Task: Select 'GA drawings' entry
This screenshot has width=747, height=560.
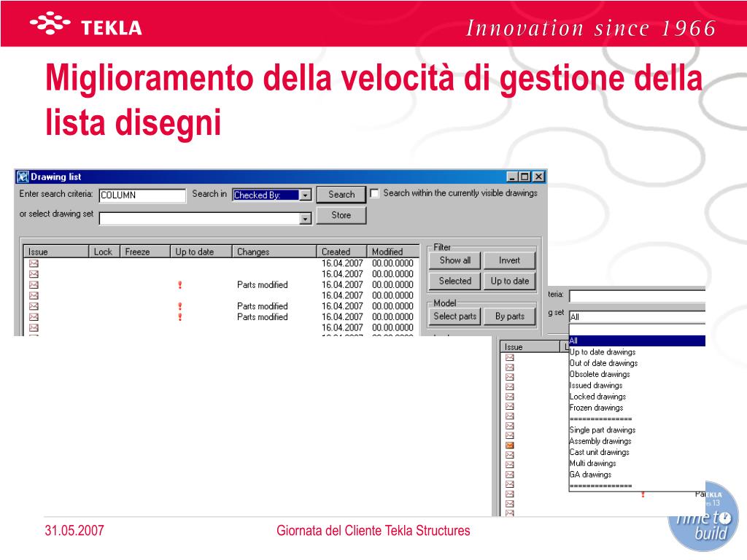Action: point(590,474)
